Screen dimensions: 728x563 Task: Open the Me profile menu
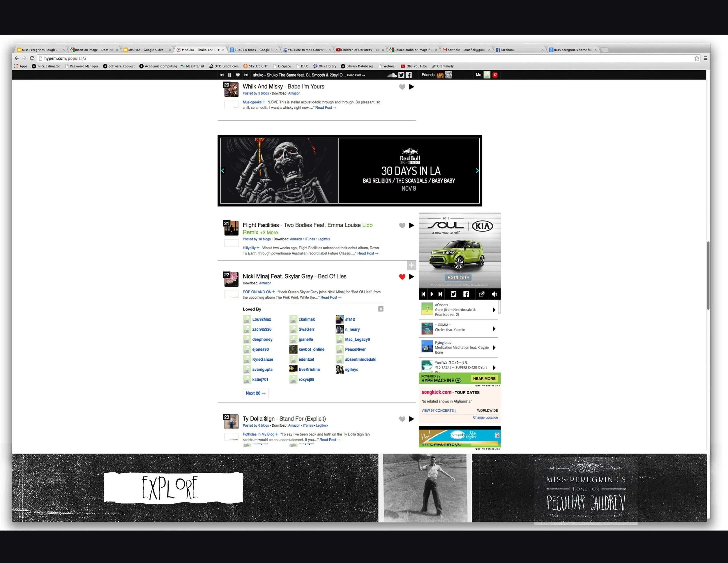478,75
